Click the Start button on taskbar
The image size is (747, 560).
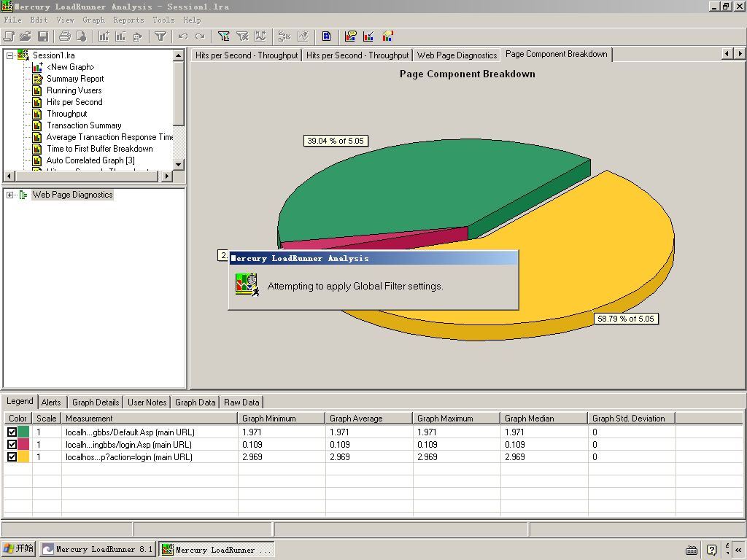pos(18,548)
